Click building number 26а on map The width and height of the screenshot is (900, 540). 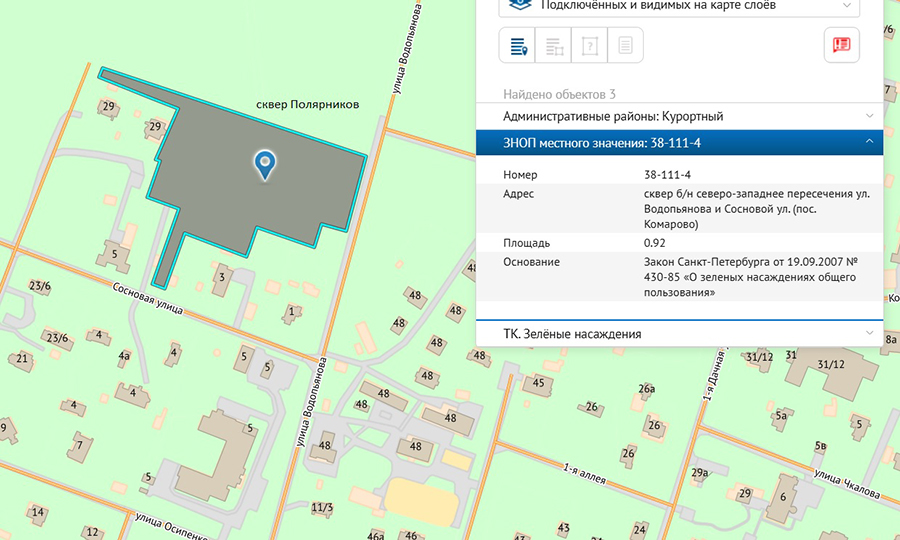[x=646, y=389]
